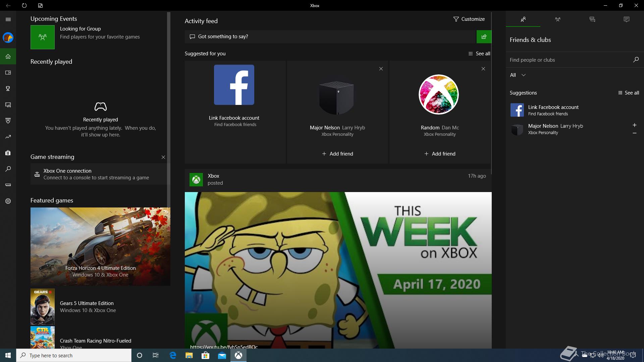
Task: Click See all in Suggestions panel
Action: pyautogui.click(x=629, y=93)
